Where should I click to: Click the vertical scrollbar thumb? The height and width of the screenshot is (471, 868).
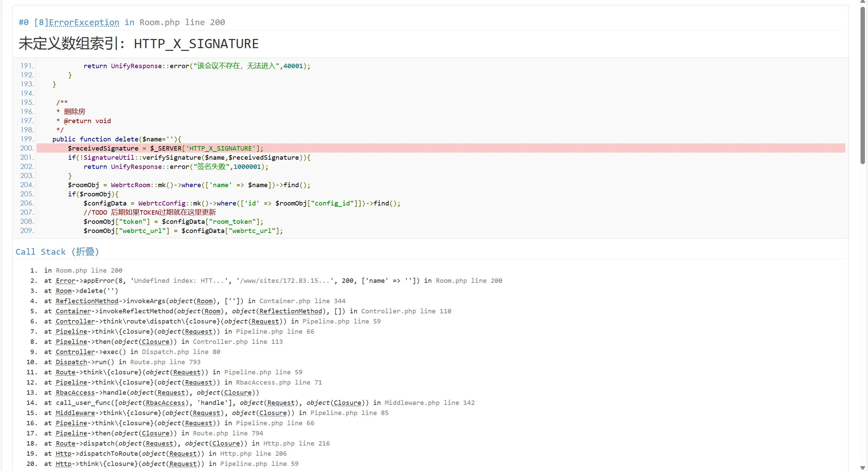click(863, 85)
